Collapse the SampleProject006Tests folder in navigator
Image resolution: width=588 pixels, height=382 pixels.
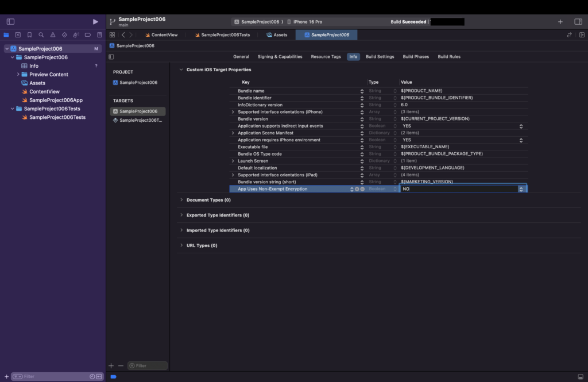pos(13,109)
